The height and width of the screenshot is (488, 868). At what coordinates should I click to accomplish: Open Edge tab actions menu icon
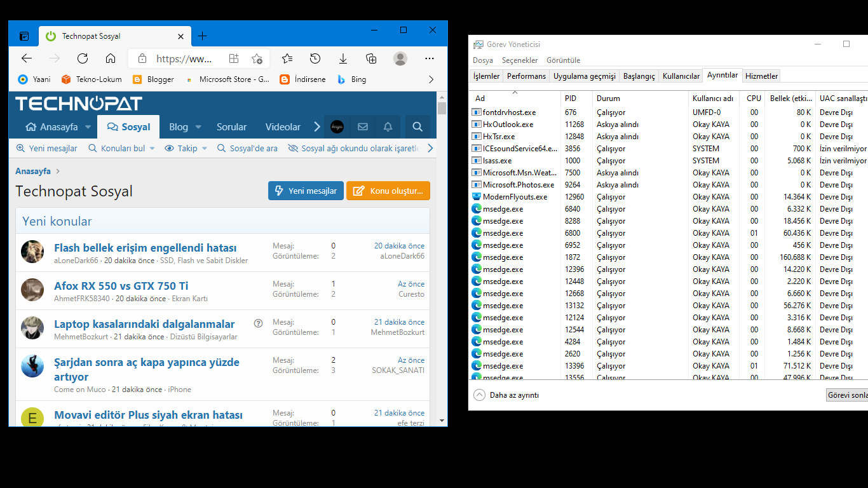pyautogui.click(x=24, y=36)
